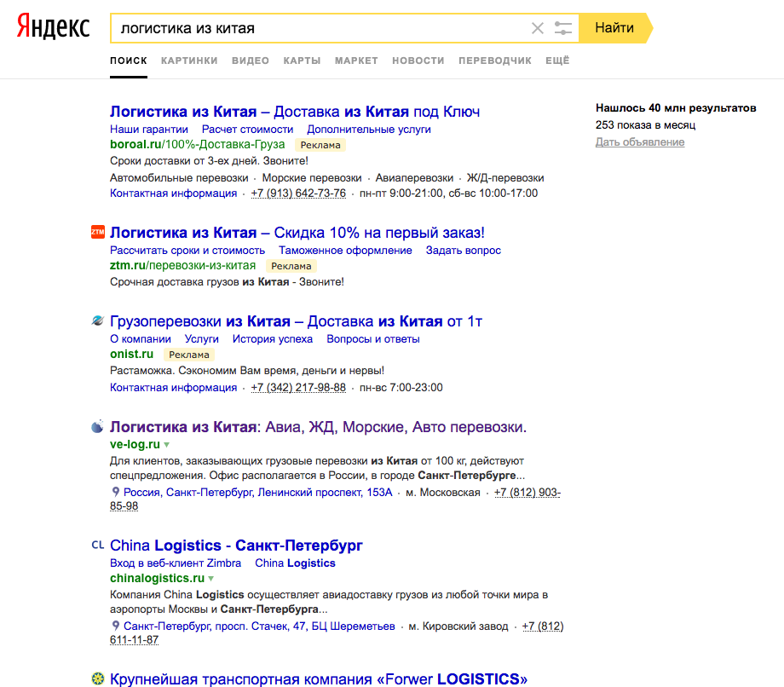Focus the search field with логистика из китая

(x=320, y=28)
